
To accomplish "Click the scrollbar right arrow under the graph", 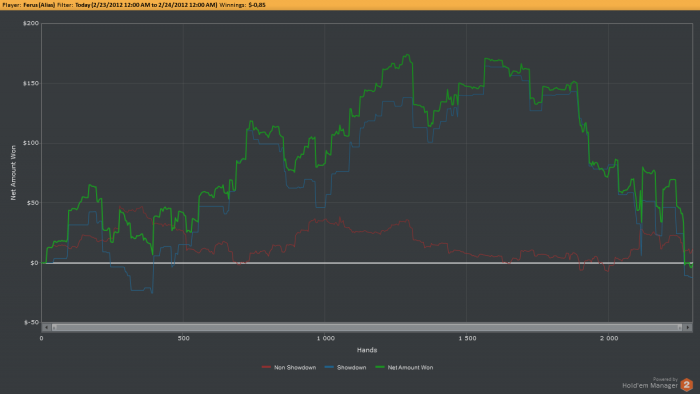I will (x=688, y=328).
